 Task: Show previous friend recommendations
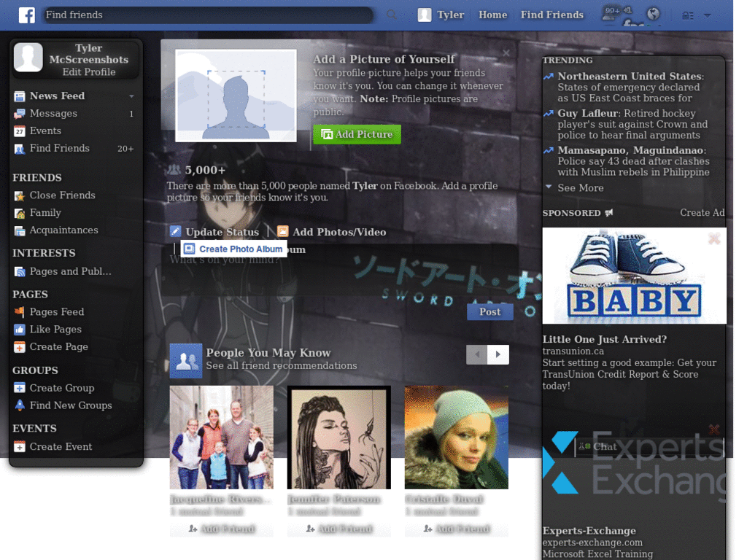click(x=476, y=354)
